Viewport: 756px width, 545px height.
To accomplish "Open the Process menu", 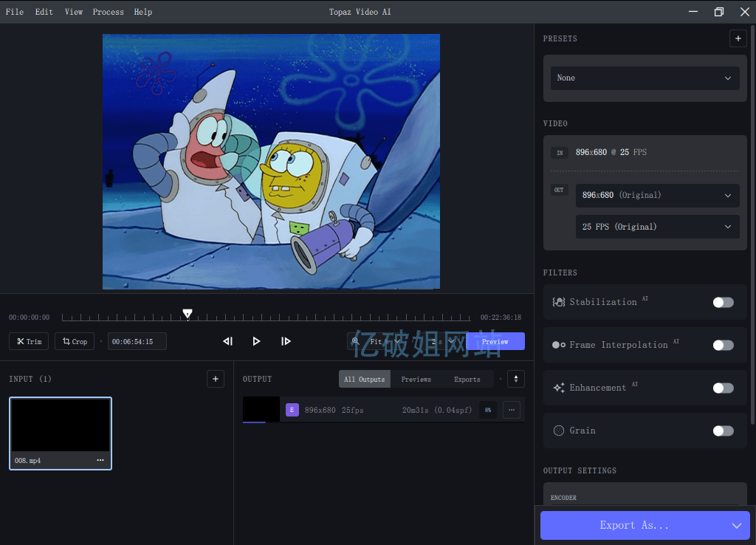I will (x=108, y=12).
